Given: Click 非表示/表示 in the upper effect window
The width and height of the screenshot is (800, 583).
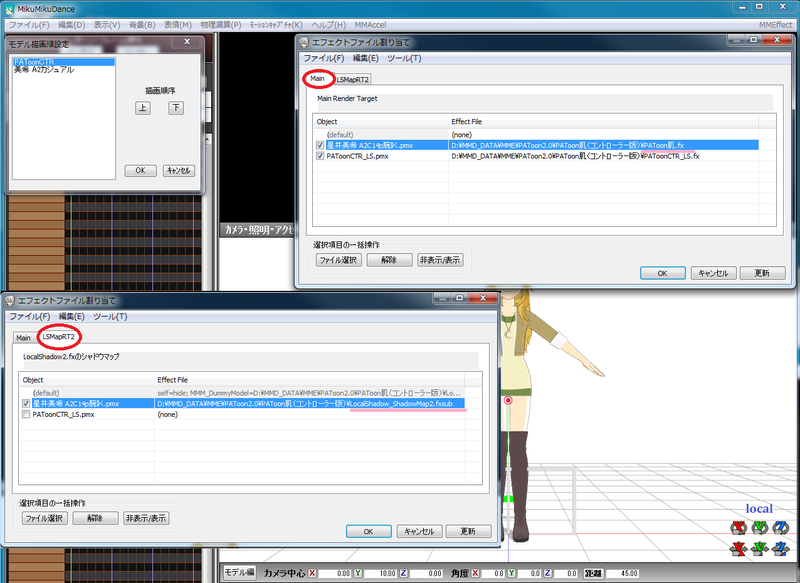Looking at the screenshot, I should [440, 260].
